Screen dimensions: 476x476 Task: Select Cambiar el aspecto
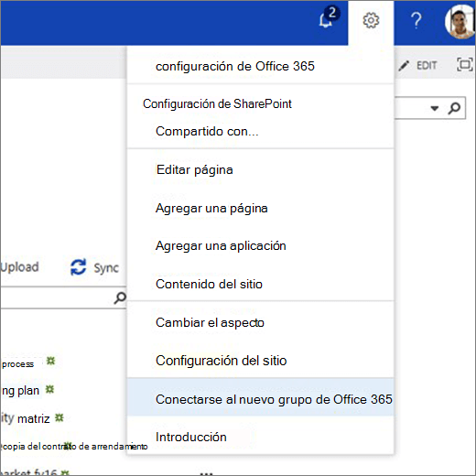point(210,322)
